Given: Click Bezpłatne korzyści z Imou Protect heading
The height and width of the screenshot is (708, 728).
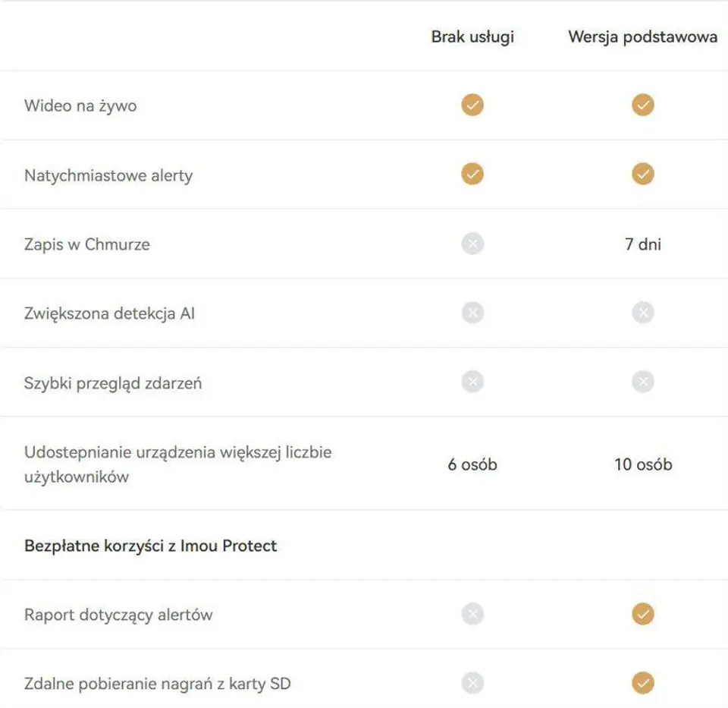Looking at the screenshot, I should tap(150, 546).
